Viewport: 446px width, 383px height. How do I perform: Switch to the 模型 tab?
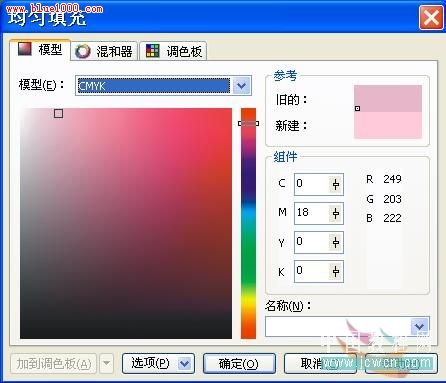pos(40,50)
